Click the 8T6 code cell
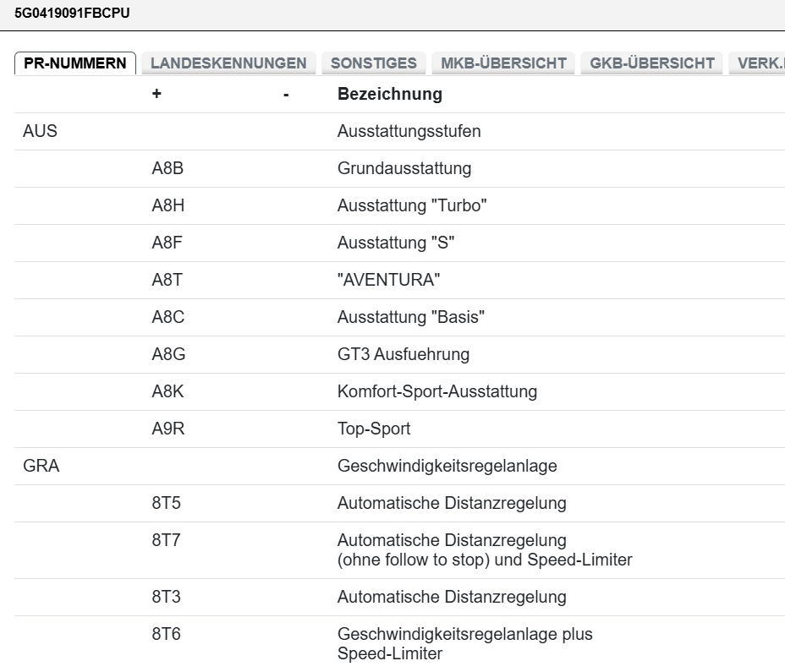This screenshot has width=785, height=672. [x=167, y=634]
